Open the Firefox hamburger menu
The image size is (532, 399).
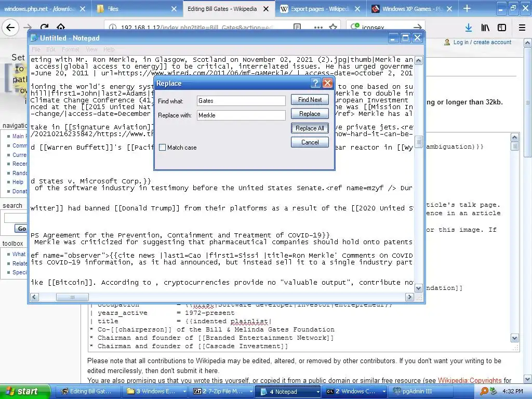(522, 28)
